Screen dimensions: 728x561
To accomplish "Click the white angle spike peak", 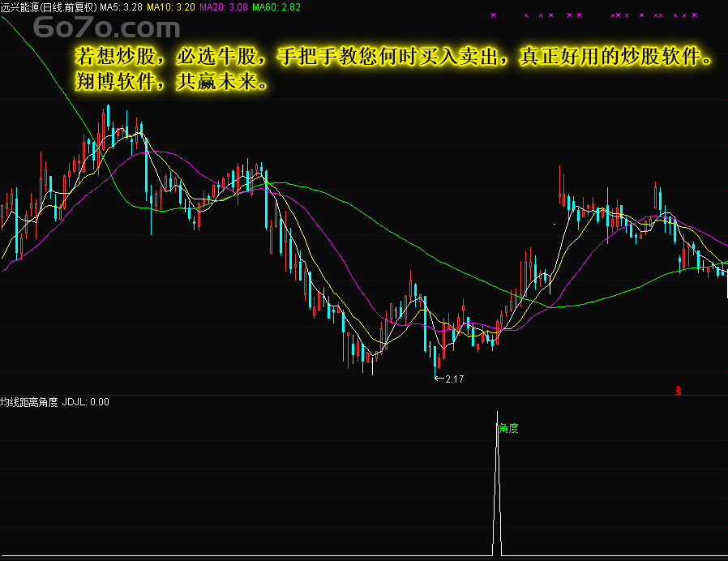I will (497, 413).
